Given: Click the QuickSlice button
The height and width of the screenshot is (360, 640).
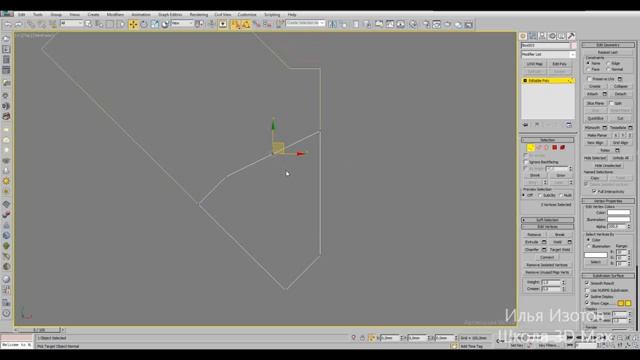Looking at the screenshot, I should [x=596, y=118].
